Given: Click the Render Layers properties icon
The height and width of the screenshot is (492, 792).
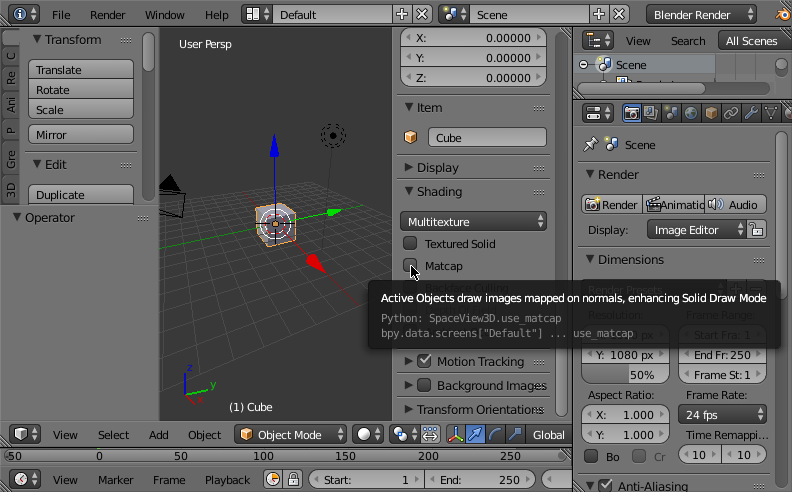Looking at the screenshot, I should [x=651, y=113].
